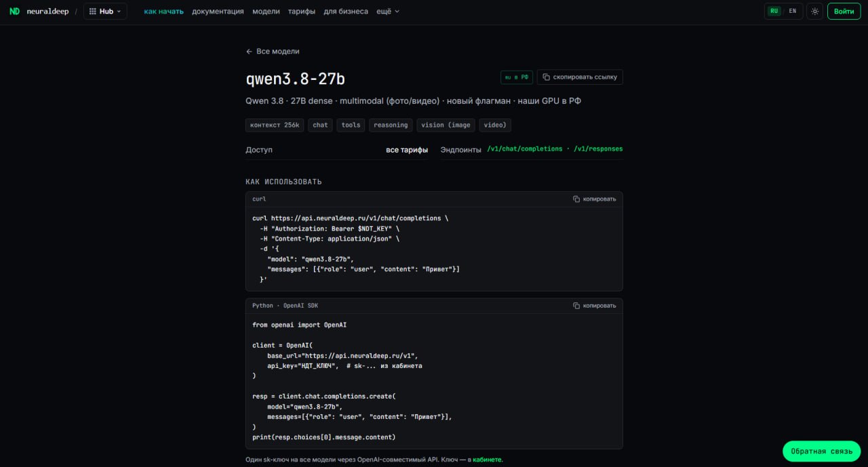Open the 'Обратная связь' feedback button
868x467 pixels.
point(821,451)
